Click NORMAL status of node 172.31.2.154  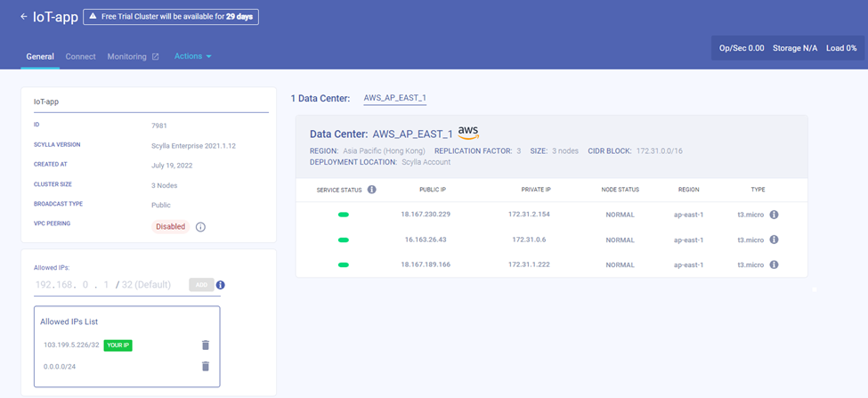620,215
